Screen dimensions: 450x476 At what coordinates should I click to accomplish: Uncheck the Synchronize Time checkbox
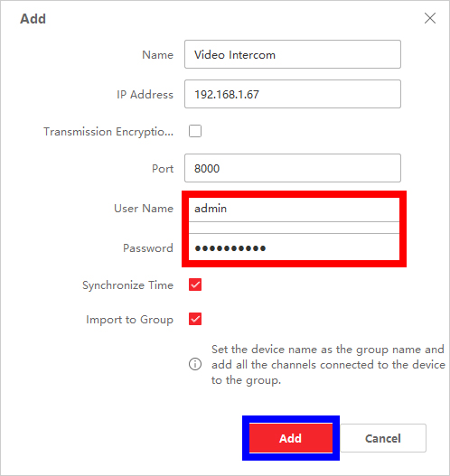point(195,285)
